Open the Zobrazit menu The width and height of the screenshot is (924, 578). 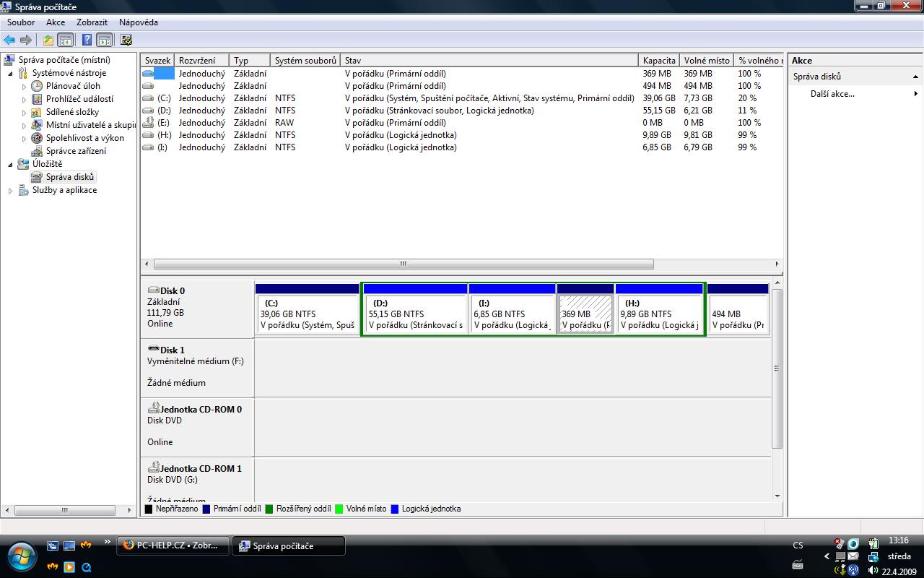point(92,22)
